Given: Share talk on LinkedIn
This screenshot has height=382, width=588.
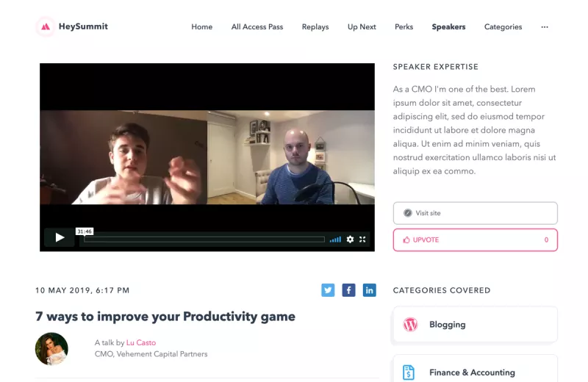Looking at the screenshot, I should [x=370, y=290].
